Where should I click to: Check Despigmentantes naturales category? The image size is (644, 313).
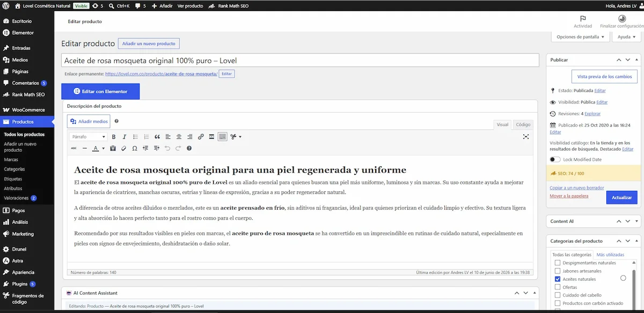tap(558, 263)
